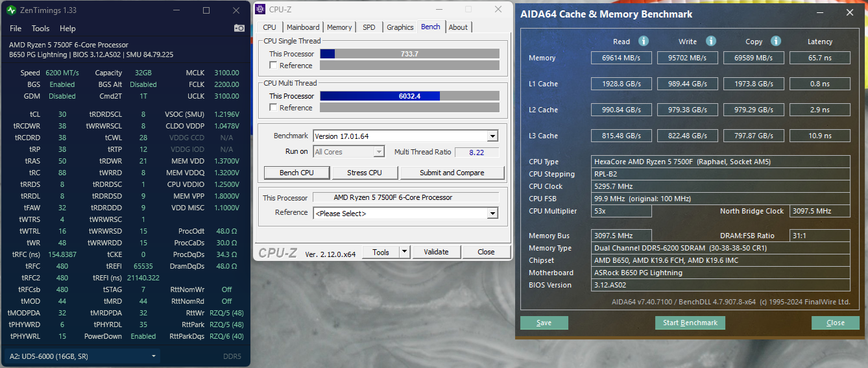Image resolution: width=868 pixels, height=368 pixels.
Task: Click the GDM Disabled value in ZenTimings
Action: coord(62,96)
